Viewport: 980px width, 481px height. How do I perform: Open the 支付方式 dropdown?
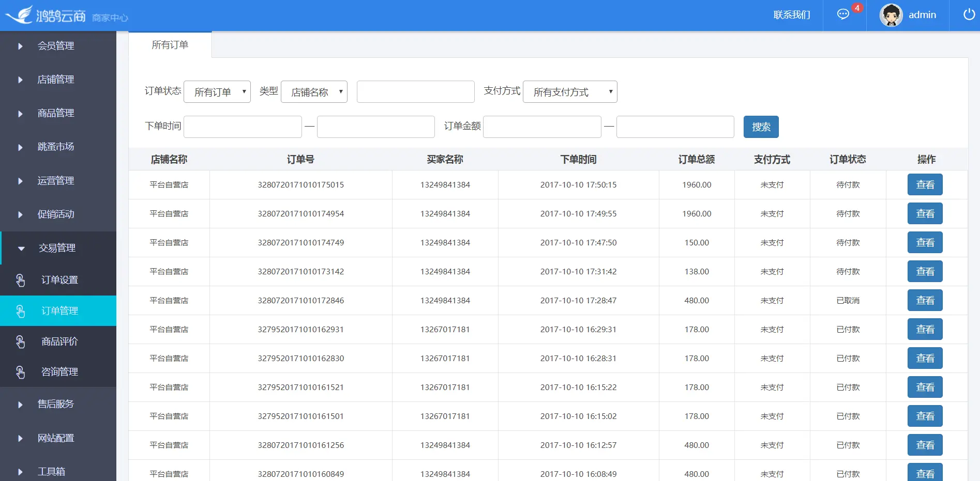tap(570, 92)
